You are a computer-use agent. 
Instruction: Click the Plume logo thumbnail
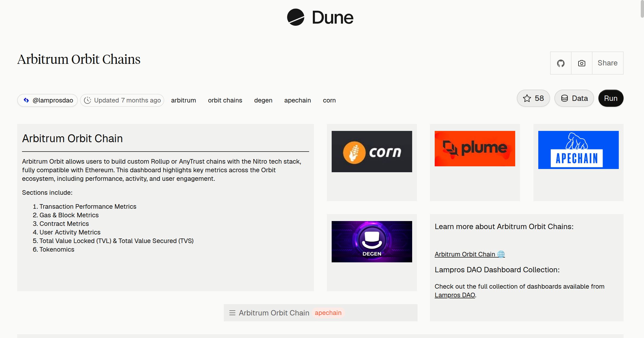pos(475,149)
